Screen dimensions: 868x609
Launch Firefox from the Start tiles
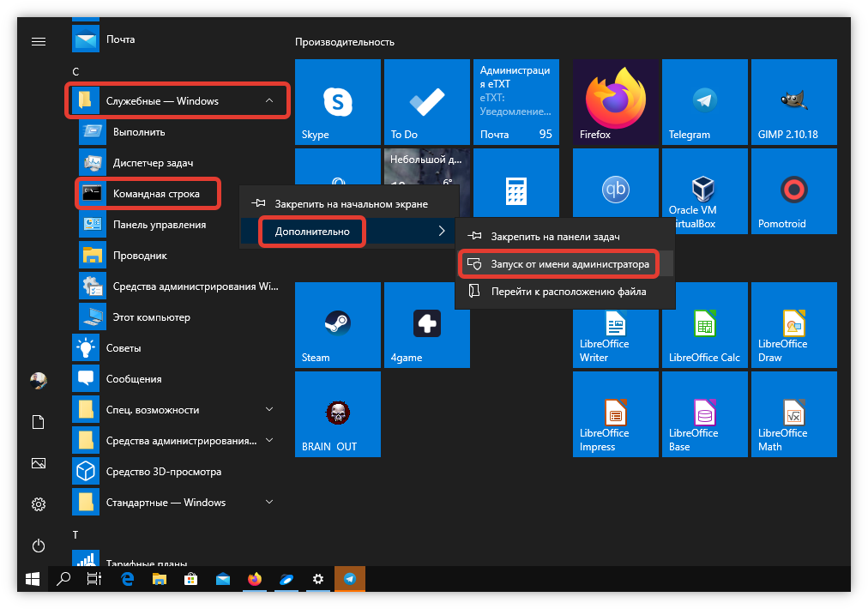pyautogui.click(x=615, y=102)
